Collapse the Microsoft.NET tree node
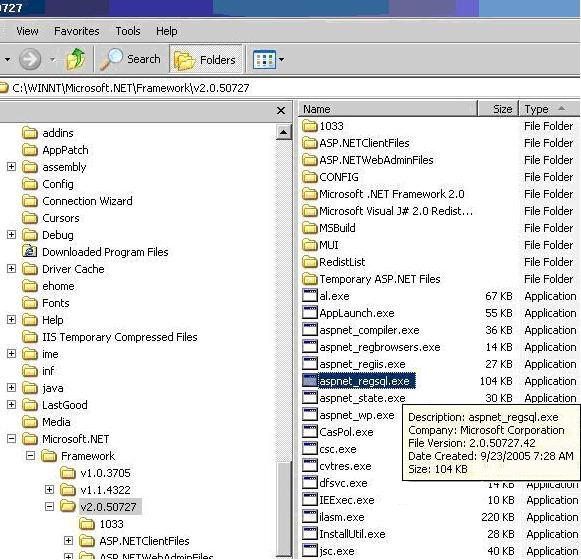The width and height of the screenshot is (581, 560). pos(11,439)
